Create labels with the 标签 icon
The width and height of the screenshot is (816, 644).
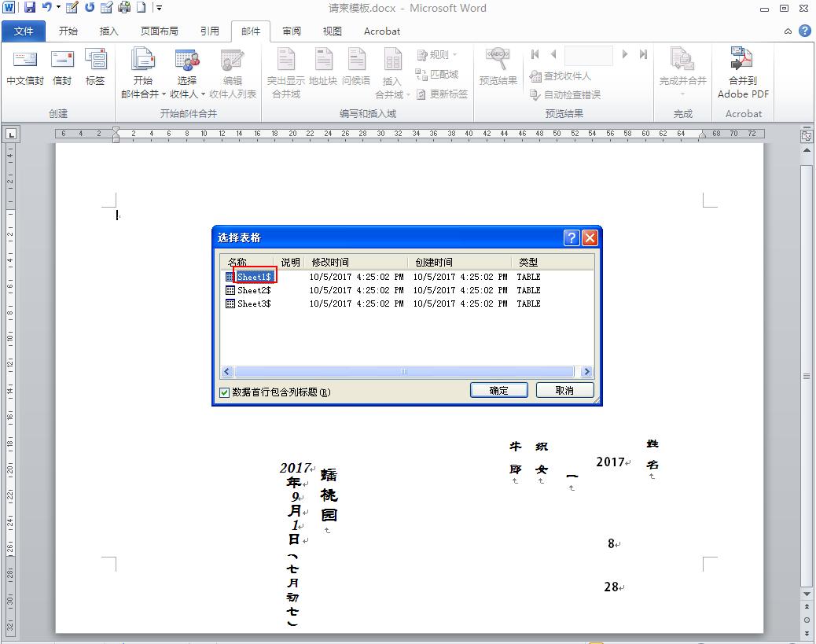click(95, 71)
